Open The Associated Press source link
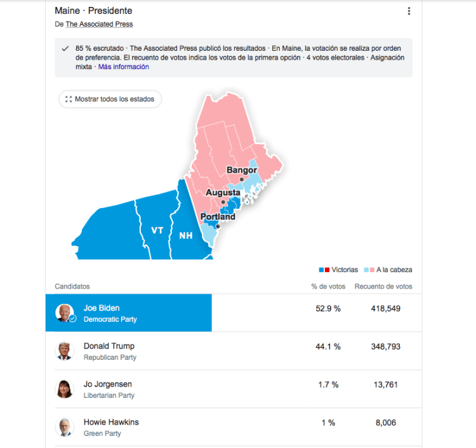 99,24
